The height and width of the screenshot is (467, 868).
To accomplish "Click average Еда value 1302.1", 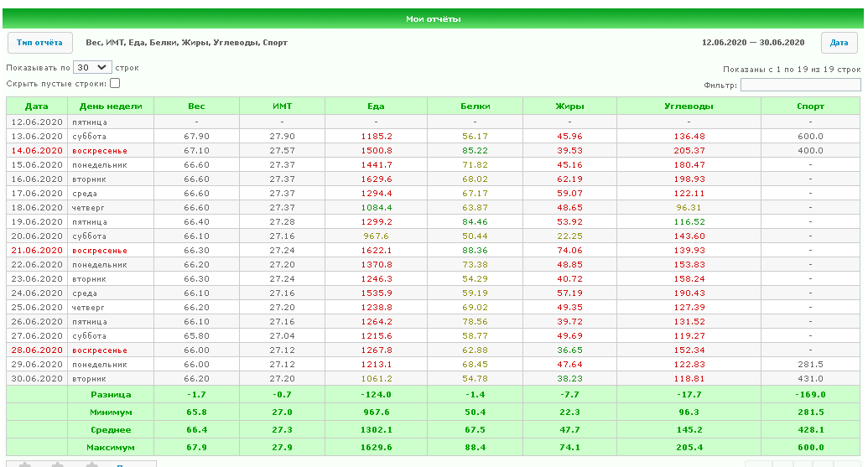I will tap(377, 430).
